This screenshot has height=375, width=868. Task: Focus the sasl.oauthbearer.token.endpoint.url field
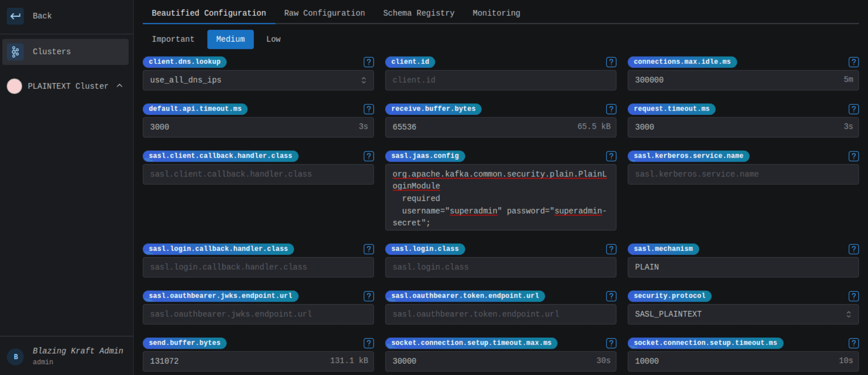click(501, 314)
